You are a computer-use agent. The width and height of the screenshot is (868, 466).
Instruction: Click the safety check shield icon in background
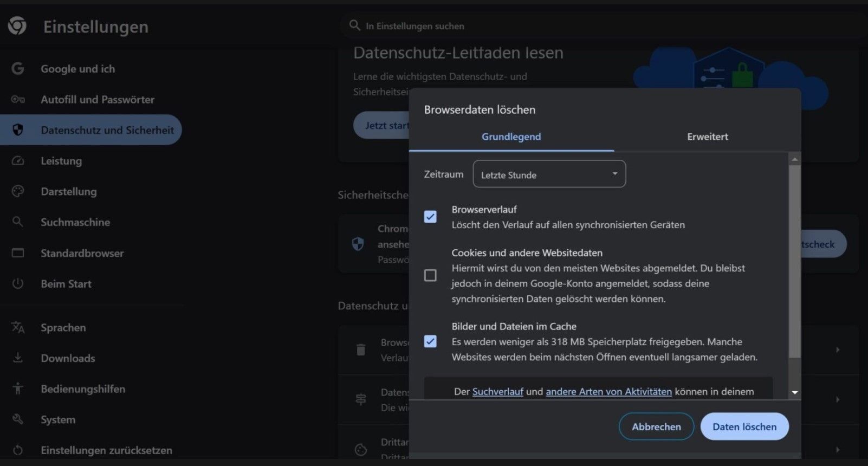pos(358,244)
